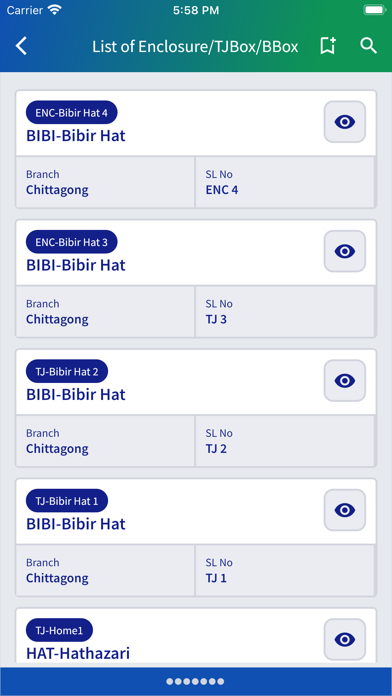392x696 pixels.
Task: Select the ENC-Bibir Hat 4 tag
Action: pos(71,112)
